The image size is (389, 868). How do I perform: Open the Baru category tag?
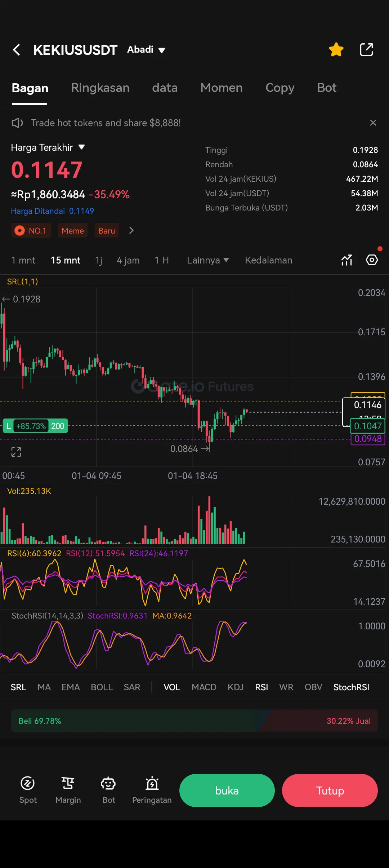coord(107,231)
